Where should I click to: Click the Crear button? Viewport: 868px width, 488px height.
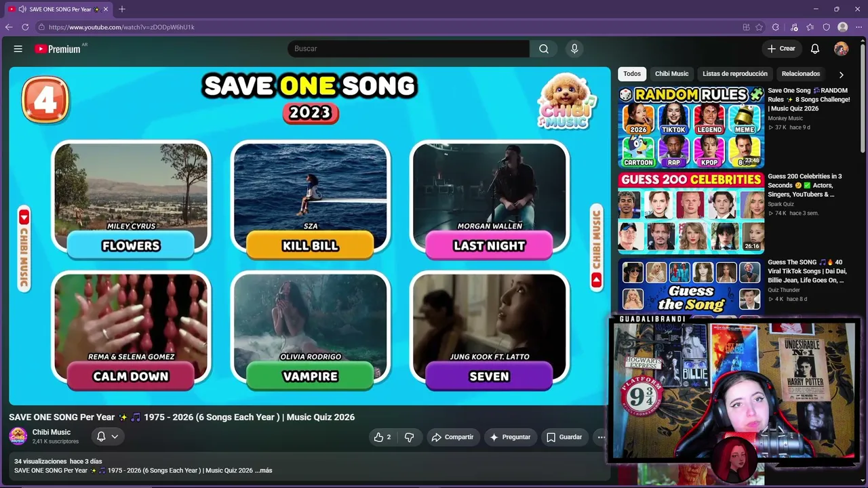click(781, 49)
